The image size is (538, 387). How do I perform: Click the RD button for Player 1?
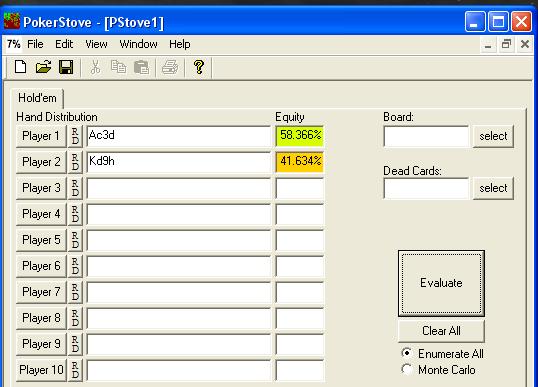[x=75, y=136]
